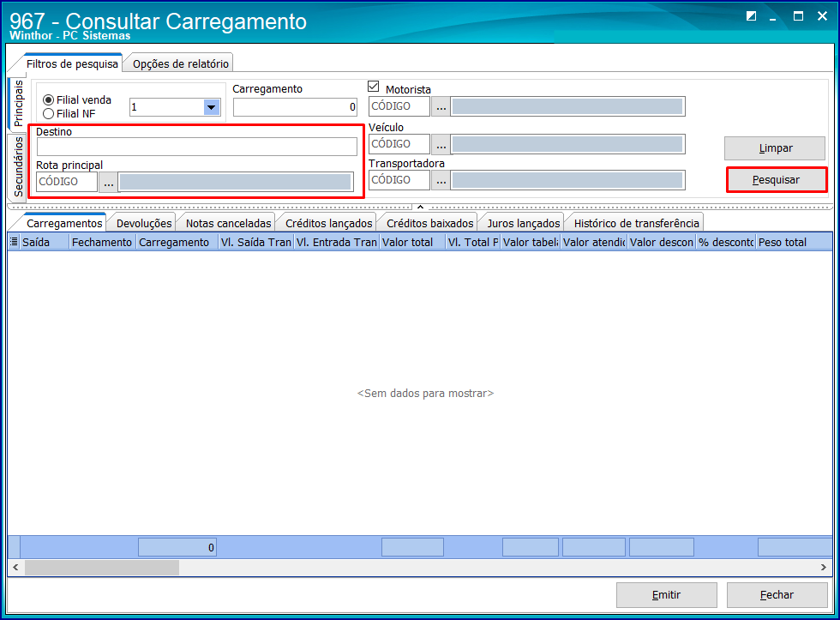Viewport: 840px width, 620px height.
Task: Open the Rota principal lookup ellipsis button
Action: (x=109, y=182)
